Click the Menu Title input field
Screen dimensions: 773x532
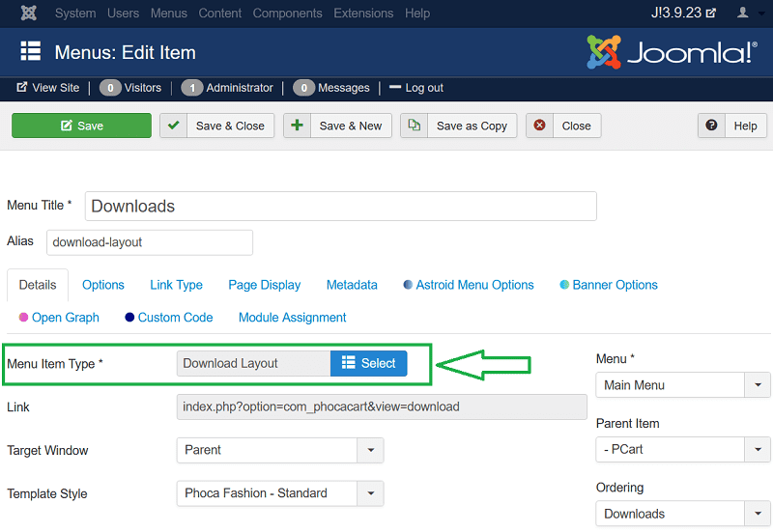coord(340,206)
